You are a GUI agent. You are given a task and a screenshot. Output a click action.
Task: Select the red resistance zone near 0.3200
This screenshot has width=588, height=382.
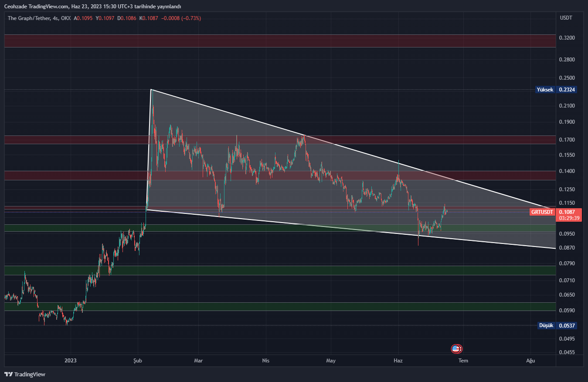(280, 41)
